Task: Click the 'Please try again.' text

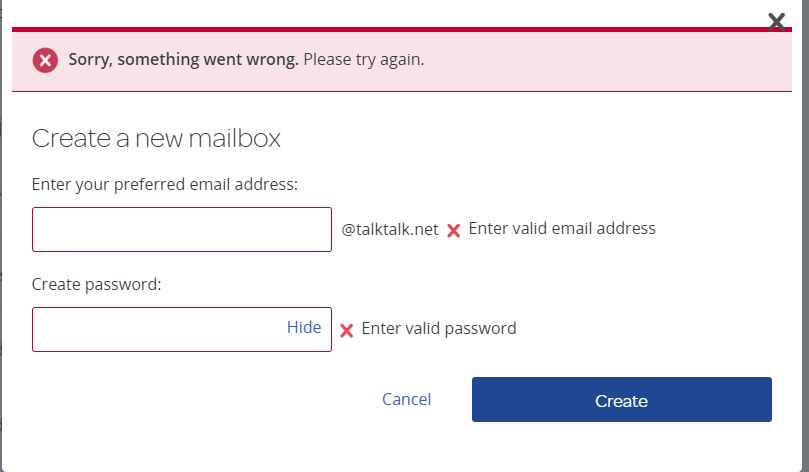Action: pyautogui.click(x=364, y=60)
